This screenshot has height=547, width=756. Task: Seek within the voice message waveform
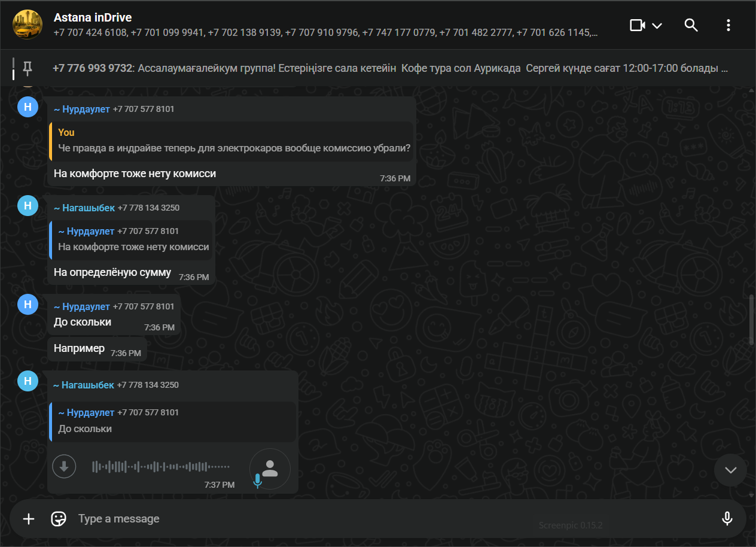coord(160,466)
